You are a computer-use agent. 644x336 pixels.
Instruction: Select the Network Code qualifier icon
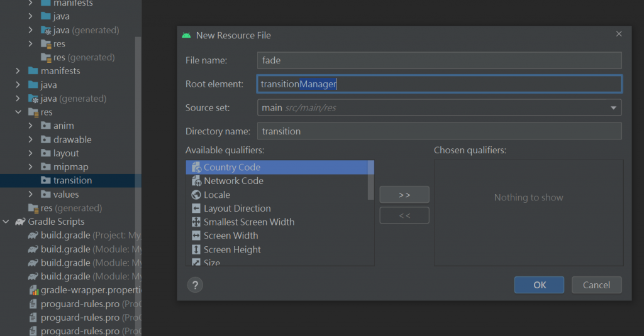pos(196,181)
